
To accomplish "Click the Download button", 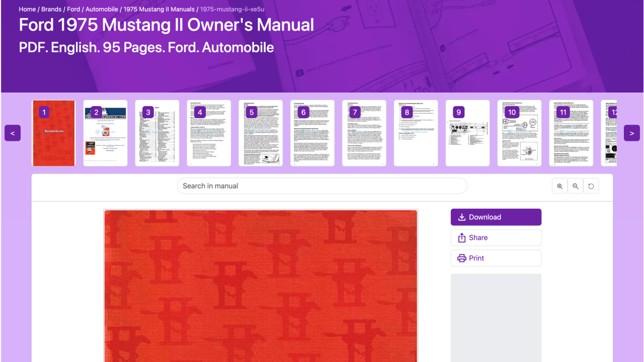I will pyautogui.click(x=496, y=217).
